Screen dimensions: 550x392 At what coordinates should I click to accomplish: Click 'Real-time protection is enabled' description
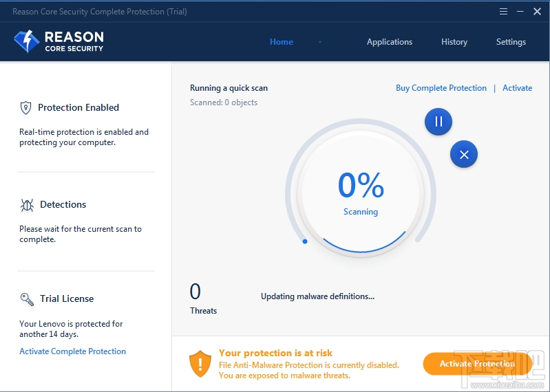[84, 138]
